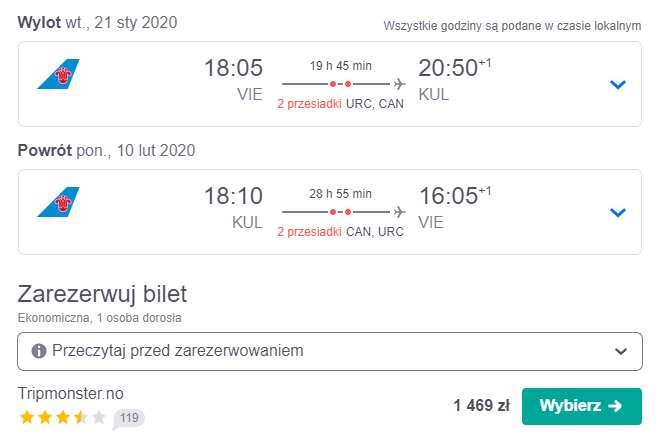The width and height of the screenshot is (662, 447).
Task: Click the airplane icon on outbound route line
Action: pos(399,84)
